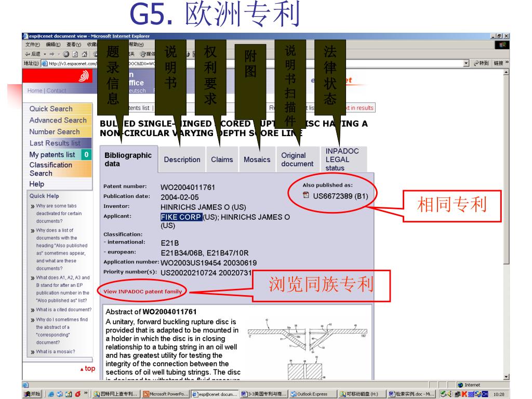Switch to Outlook Express taskbar window

click(312, 394)
